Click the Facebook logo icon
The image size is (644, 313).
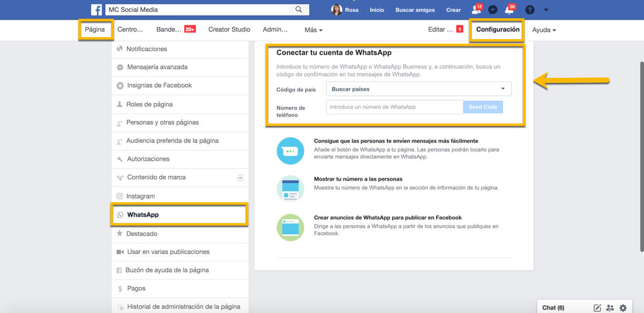pyautogui.click(x=97, y=10)
